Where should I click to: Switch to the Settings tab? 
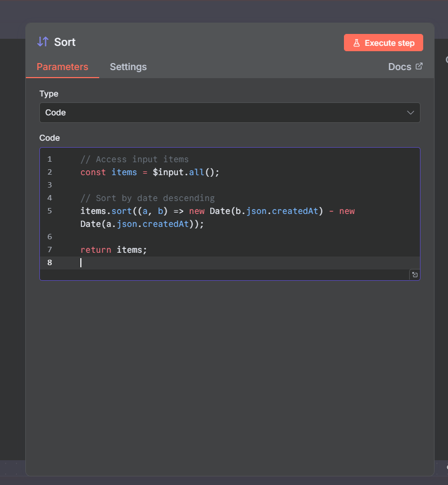point(128,67)
